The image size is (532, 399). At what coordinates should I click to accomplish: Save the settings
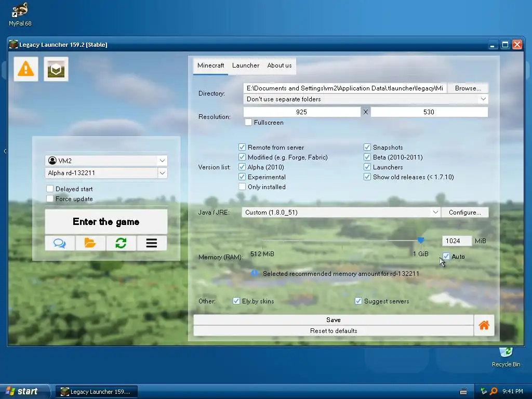[334, 320]
